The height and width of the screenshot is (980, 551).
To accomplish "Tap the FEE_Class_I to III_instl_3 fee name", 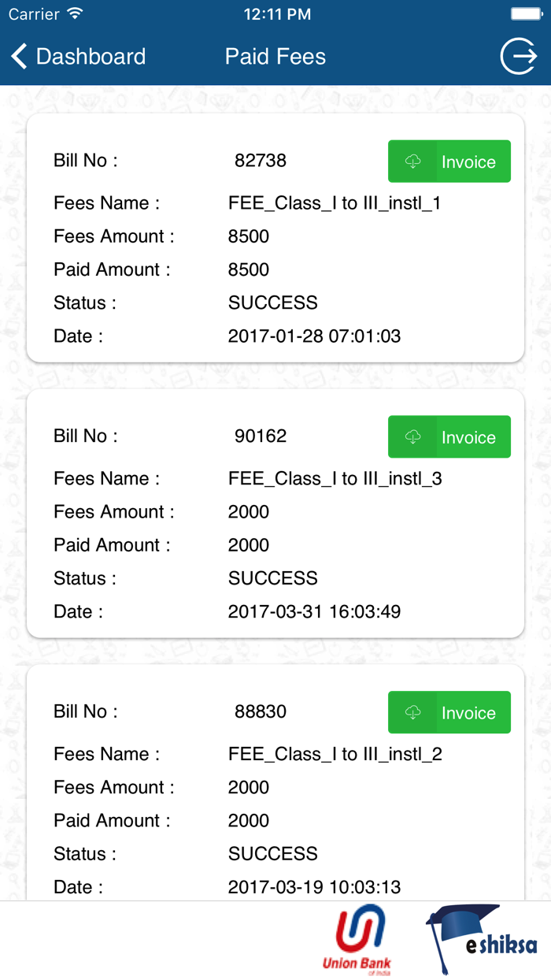I will pyautogui.click(x=335, y=479).
